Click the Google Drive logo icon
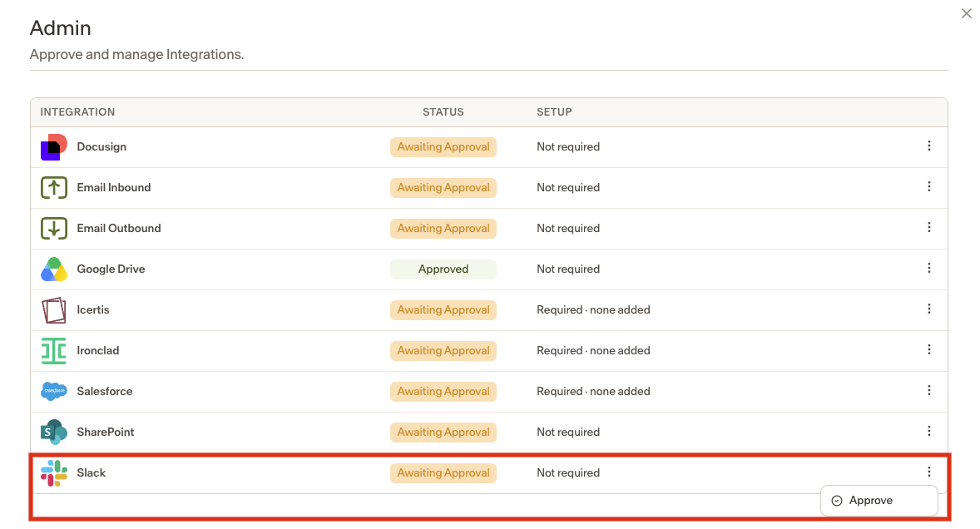The image size is (980, 529). pyautogui.click(x=54, y=269)
